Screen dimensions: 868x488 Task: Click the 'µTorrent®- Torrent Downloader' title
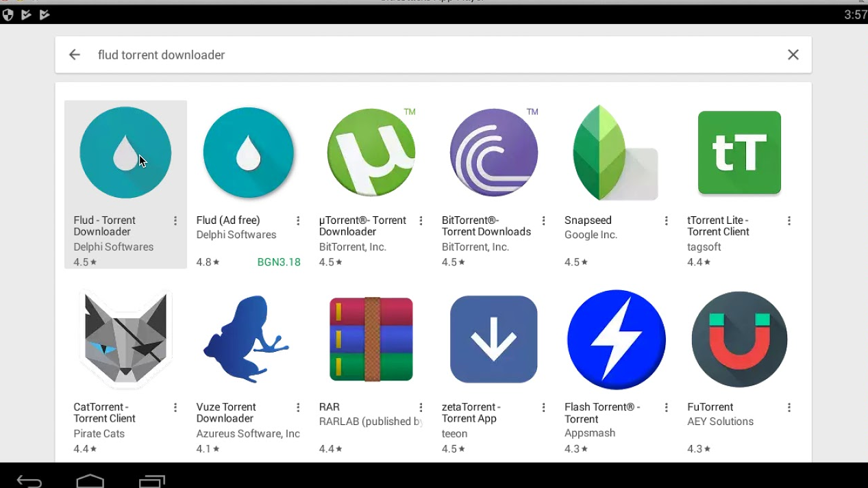click(362, 226)
